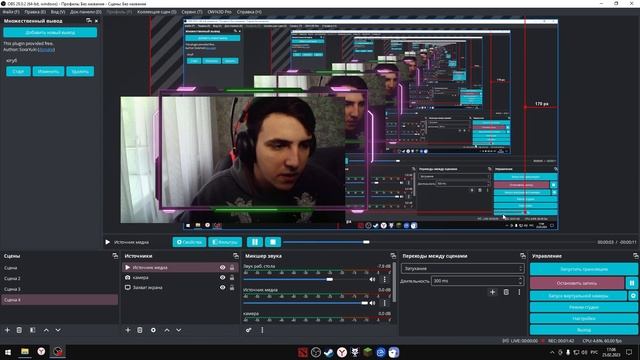Add a new source with plus icon
640x360 pixels.
click(128, 330)
